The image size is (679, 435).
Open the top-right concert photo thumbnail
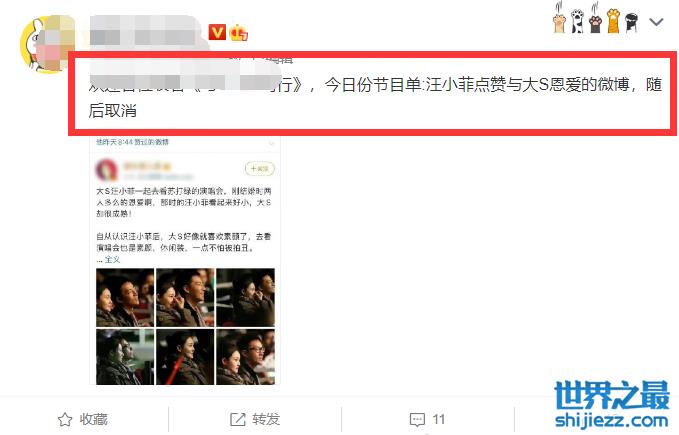[x=245, y=297]
